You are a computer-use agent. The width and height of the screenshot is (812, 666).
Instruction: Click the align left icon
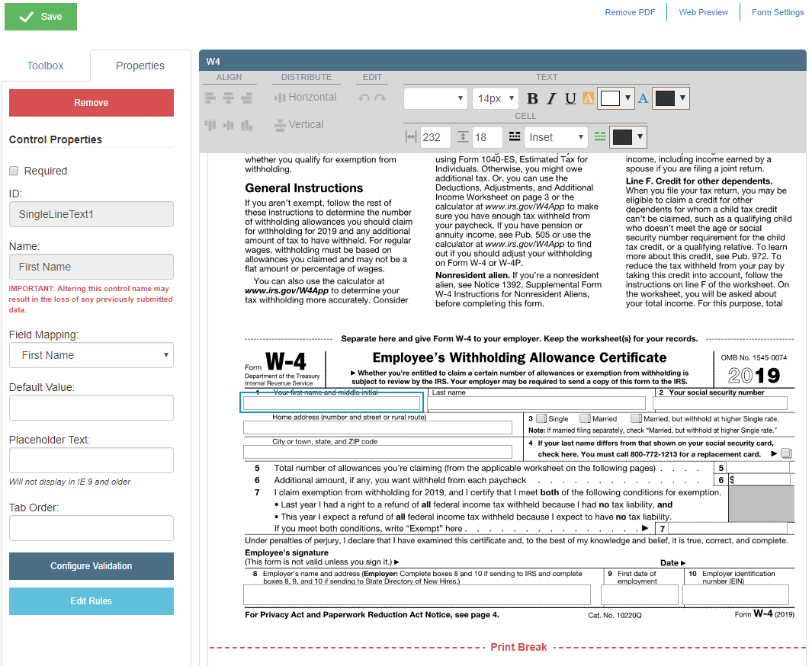click(x=210, y=98)
